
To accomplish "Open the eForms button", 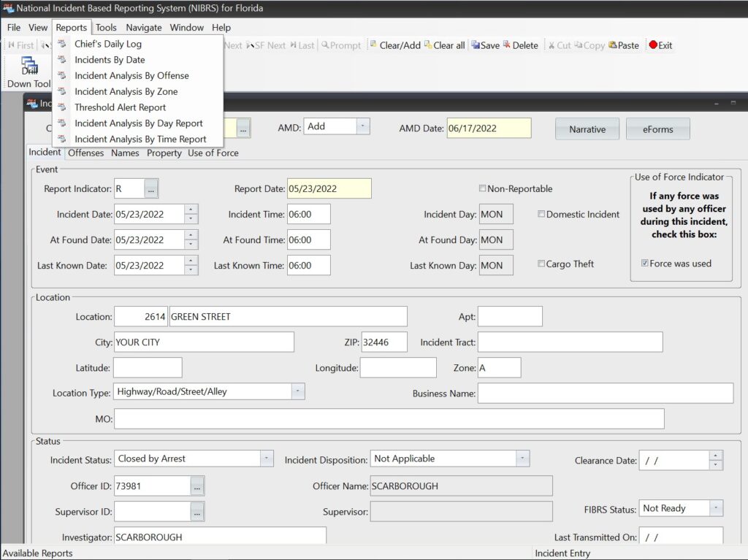I will [657, 129].
